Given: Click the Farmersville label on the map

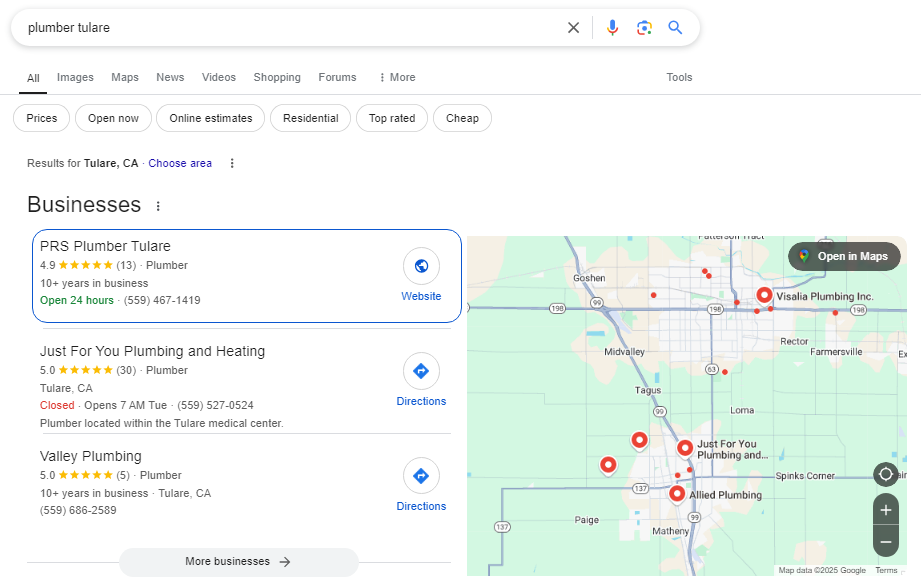Looking at the screenshot, I should point(836,352).
